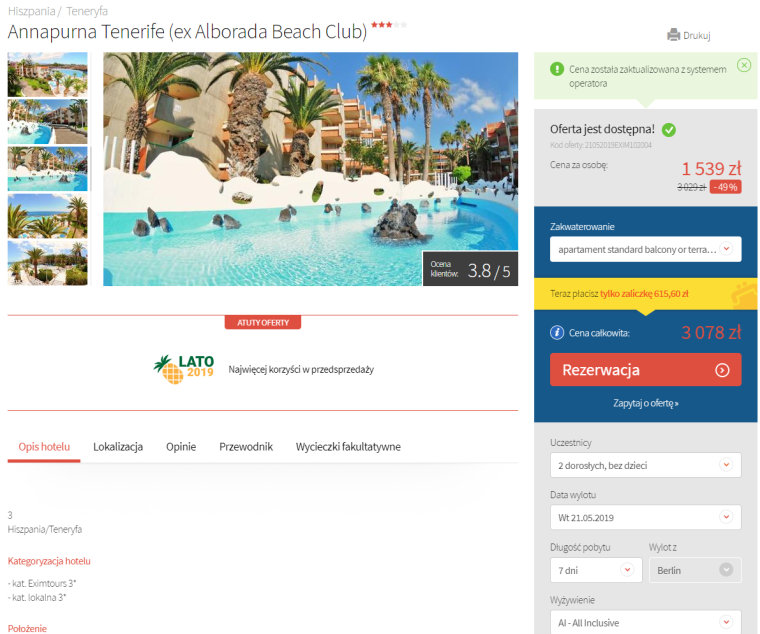The height and width of the screenshot is (634, 760).
Task: Click the 1 539 zł price per person
Action: tap(711, 169)
